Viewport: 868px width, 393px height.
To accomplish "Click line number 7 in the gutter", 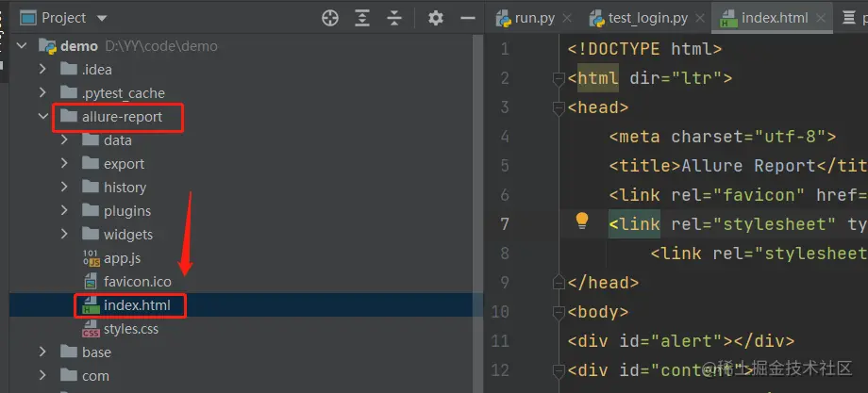I will click(504, 224).
